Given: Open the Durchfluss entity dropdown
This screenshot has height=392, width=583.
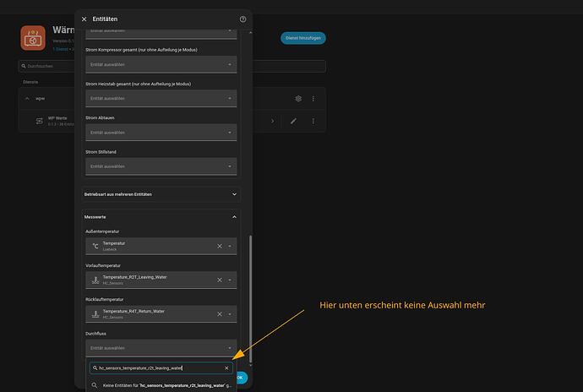Looking at the screenshot, I should coord(161,348).
